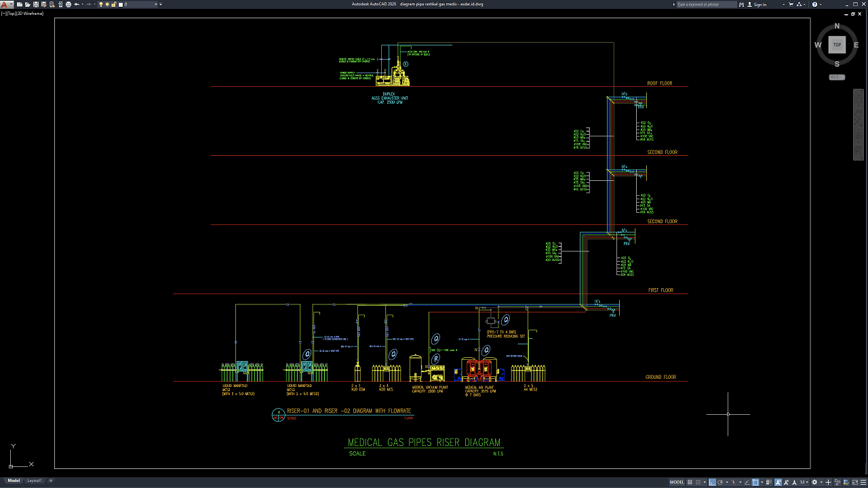Select the Model tab
The width and height of the screenshot is (868, 488).
(13, 481)
